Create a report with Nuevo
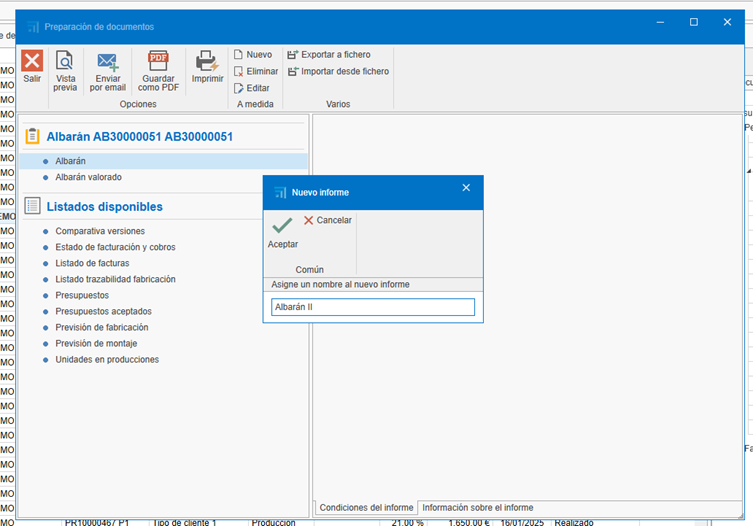The height and width of the screenshot is (526, 753). coord(253,54)
